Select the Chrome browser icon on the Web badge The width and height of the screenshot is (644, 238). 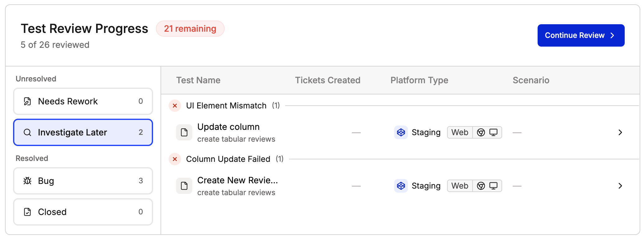481,132
